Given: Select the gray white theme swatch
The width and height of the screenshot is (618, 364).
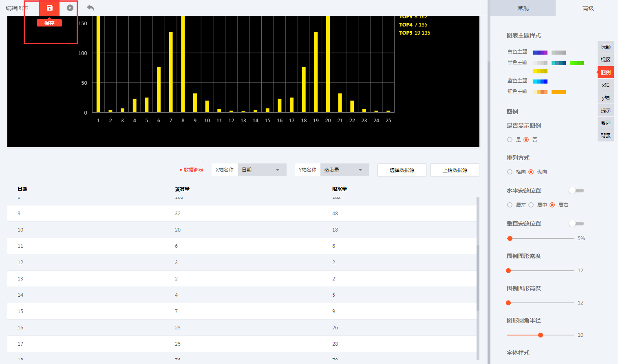Looking at the screenshot, I should point(558,53).
